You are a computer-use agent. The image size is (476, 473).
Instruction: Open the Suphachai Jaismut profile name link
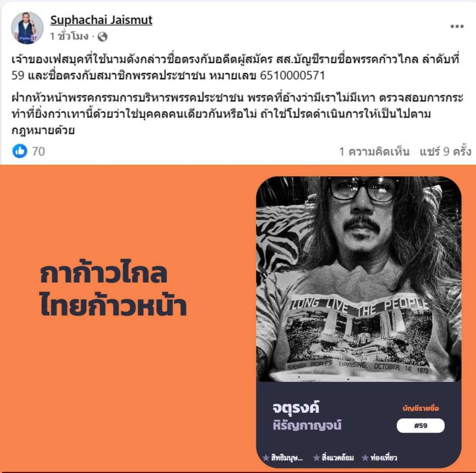point(101,20)
